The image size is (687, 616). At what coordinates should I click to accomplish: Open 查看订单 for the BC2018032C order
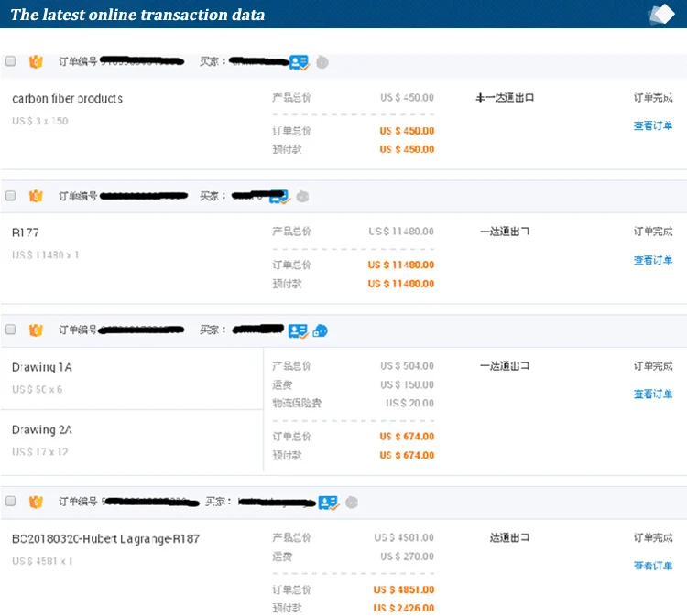[x=653, y=567]
